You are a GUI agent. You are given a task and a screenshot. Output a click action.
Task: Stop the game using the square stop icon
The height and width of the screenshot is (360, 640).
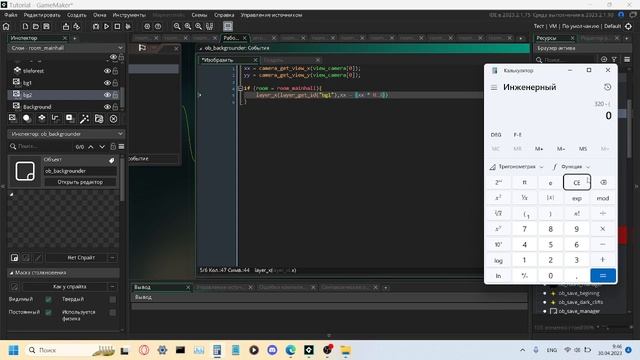click(117, 27)
